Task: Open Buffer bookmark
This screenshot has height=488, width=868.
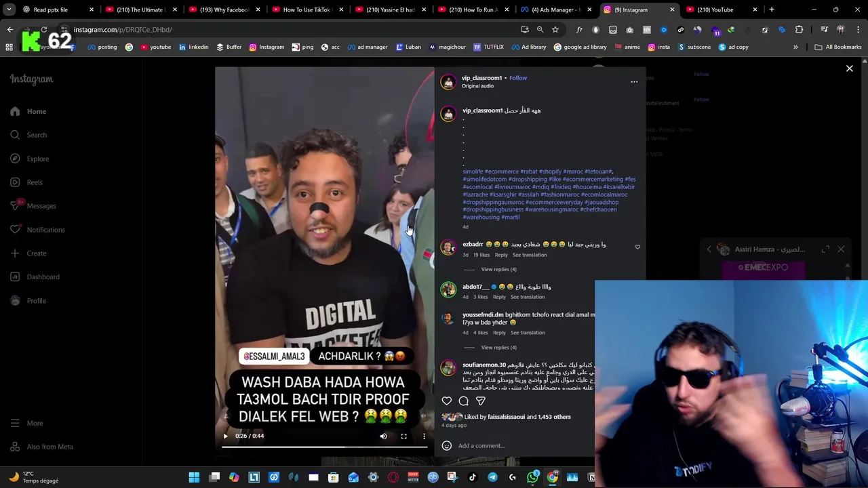Action: click(229, 47)
